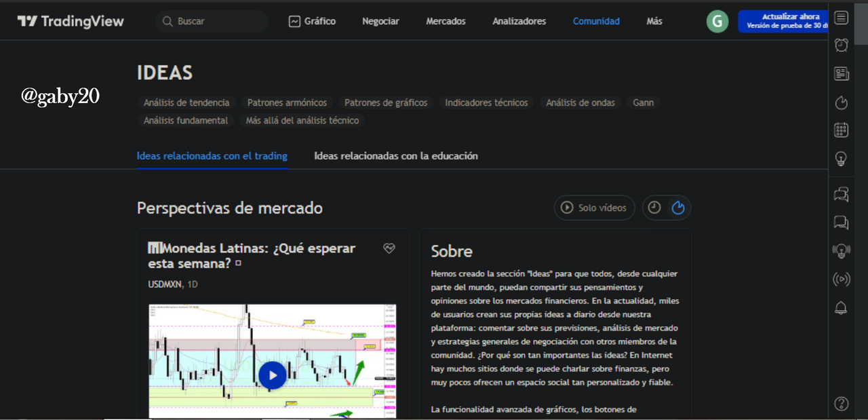Filter by Análisis de ondas tag
868x420 pixels.
[580, 103]
